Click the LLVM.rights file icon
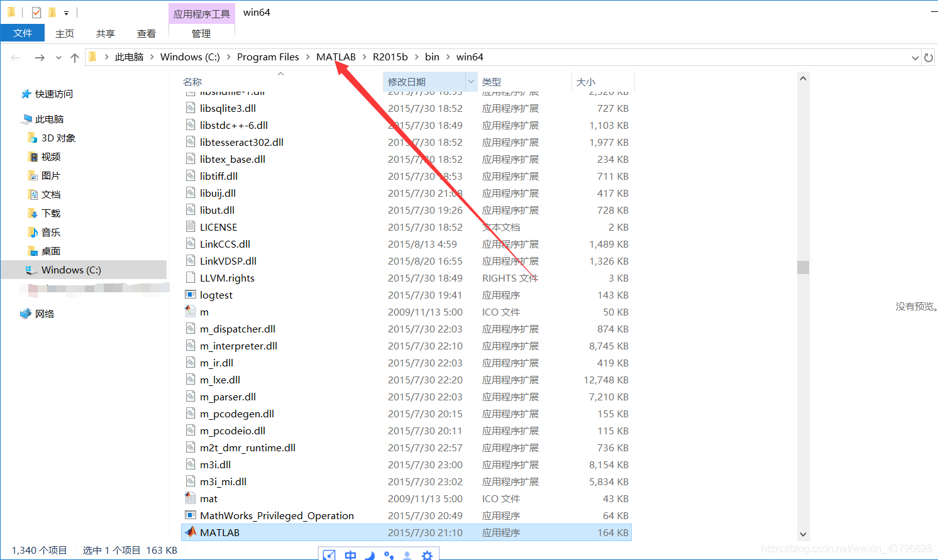Viewport: 938px width, 560px height. pos(190,278)
